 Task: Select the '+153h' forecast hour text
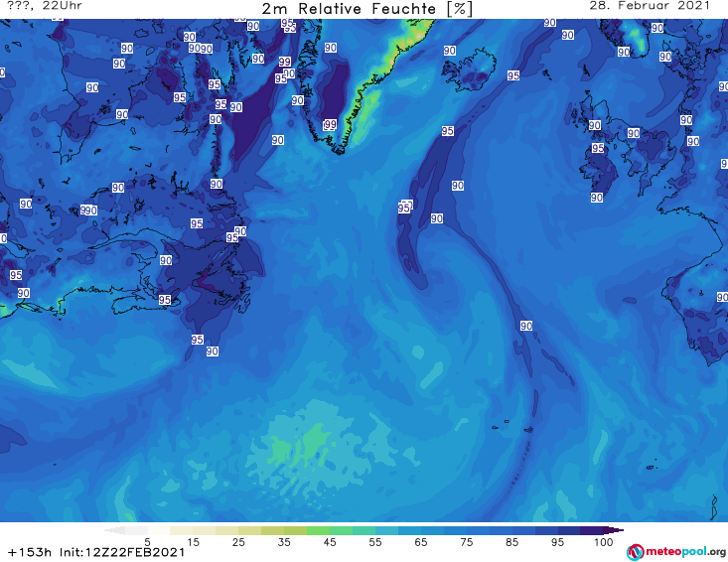pyautogui.click(x=30, y=552)
